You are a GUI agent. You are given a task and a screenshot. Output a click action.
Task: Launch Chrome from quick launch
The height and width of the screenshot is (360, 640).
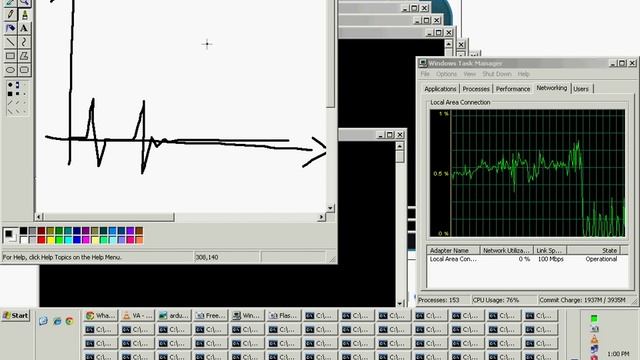coord(70,321)
